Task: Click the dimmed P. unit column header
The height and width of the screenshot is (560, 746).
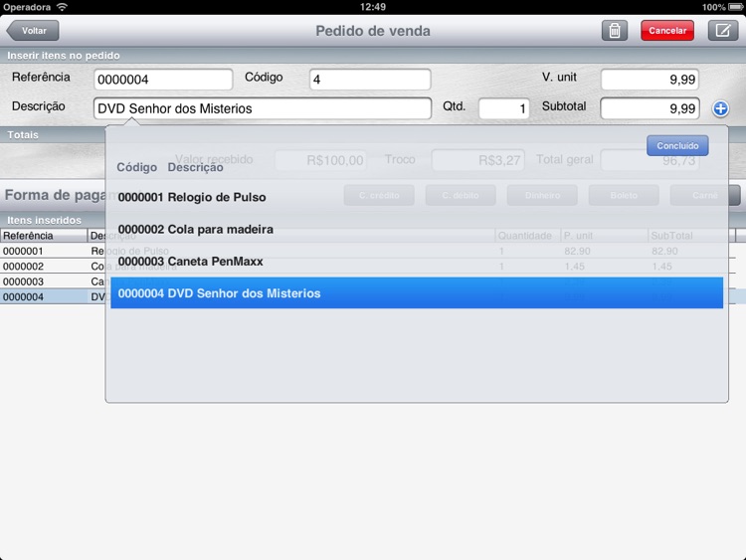Action: (x=604, y=236)
